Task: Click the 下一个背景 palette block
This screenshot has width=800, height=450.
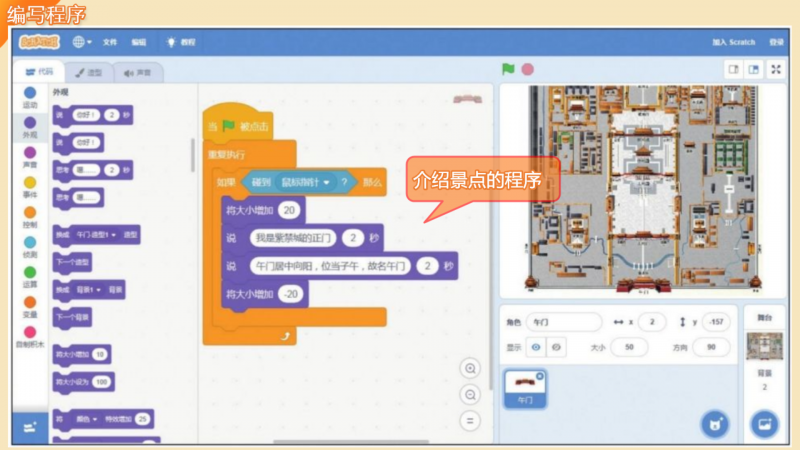Action: pos(72,317)
